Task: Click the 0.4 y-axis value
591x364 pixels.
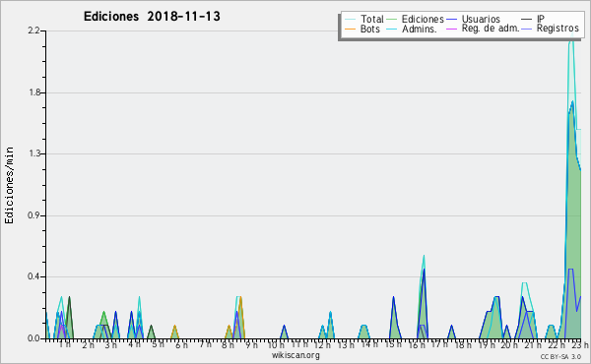Action: pyautogui.click(x=33, y=276)
